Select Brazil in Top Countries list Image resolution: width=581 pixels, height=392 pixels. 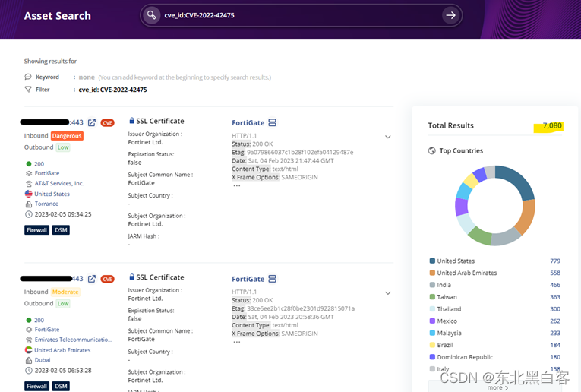444,345
